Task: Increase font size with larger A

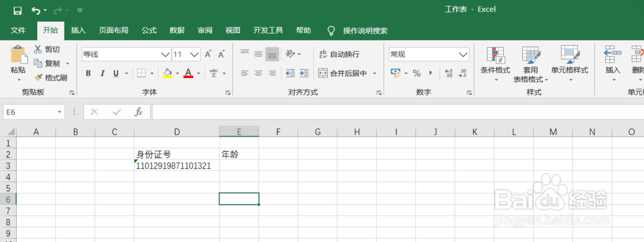Action: click(208, 54)
